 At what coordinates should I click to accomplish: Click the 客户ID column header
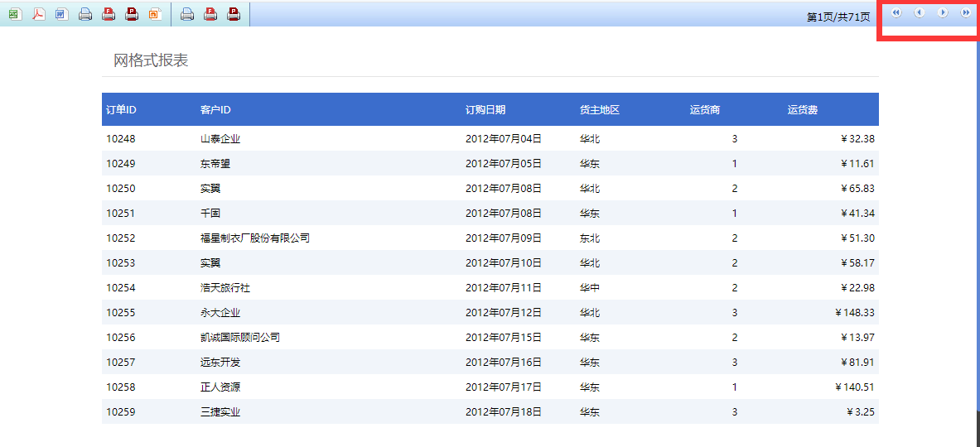(215, 110)
